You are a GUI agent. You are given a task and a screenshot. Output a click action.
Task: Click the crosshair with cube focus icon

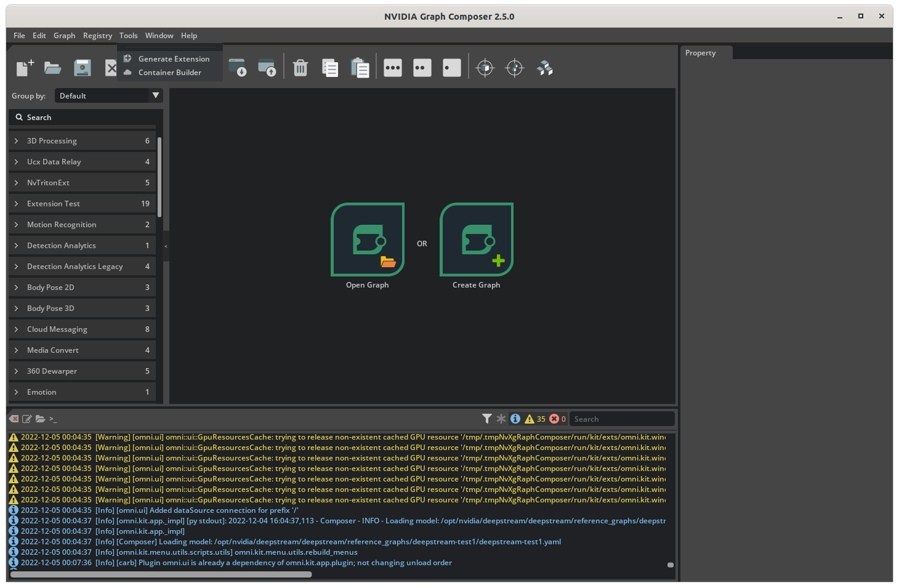(485, 68)
